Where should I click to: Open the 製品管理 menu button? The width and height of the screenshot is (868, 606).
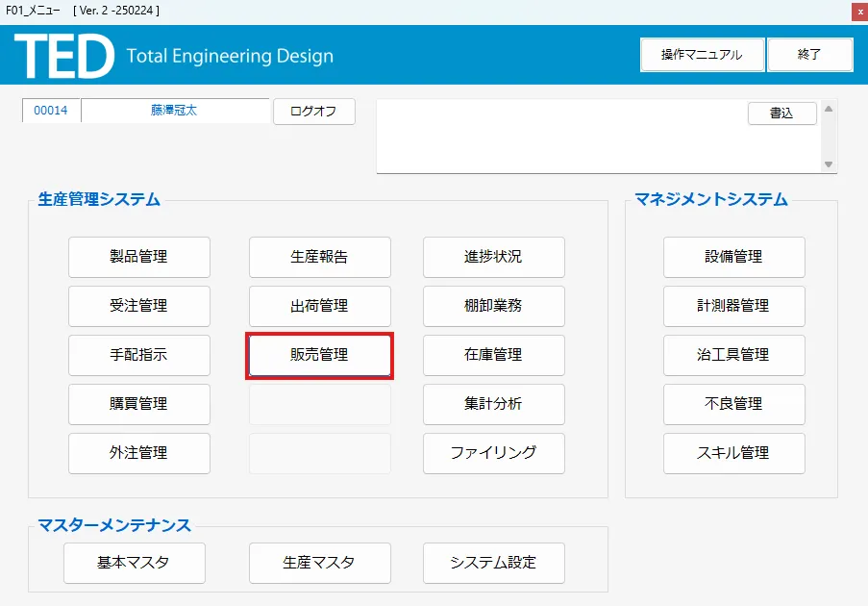139,257
